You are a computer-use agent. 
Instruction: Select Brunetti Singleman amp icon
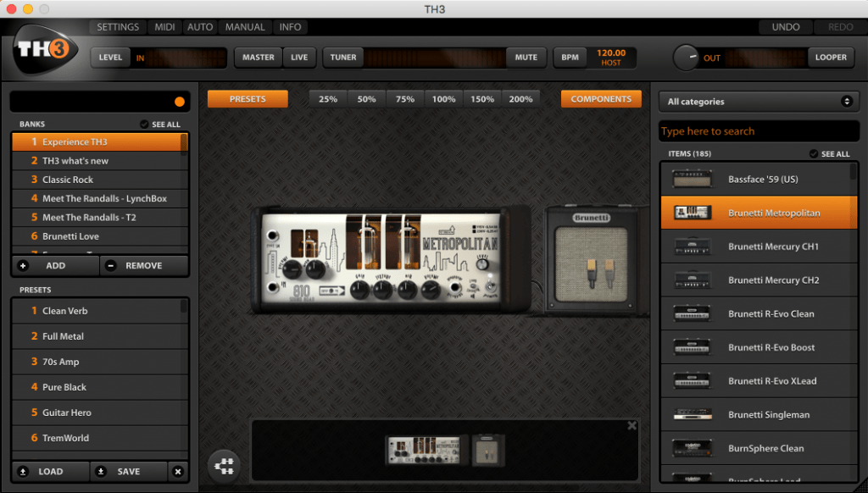click(x=692, y=414)
